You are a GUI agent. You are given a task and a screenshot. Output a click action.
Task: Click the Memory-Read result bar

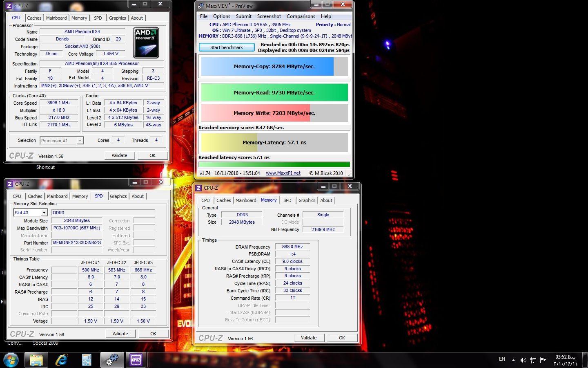click(274, 92)
